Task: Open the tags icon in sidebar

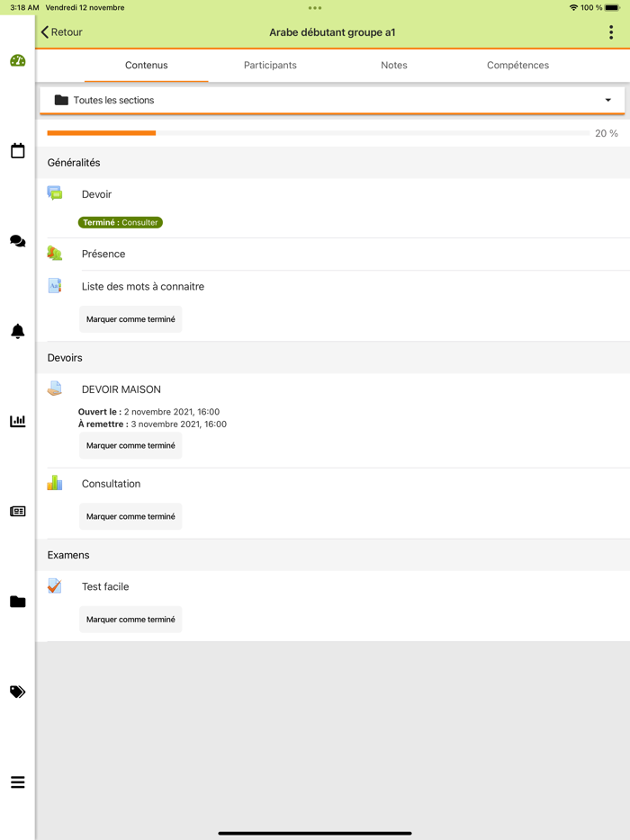Action: coord(17,692)
